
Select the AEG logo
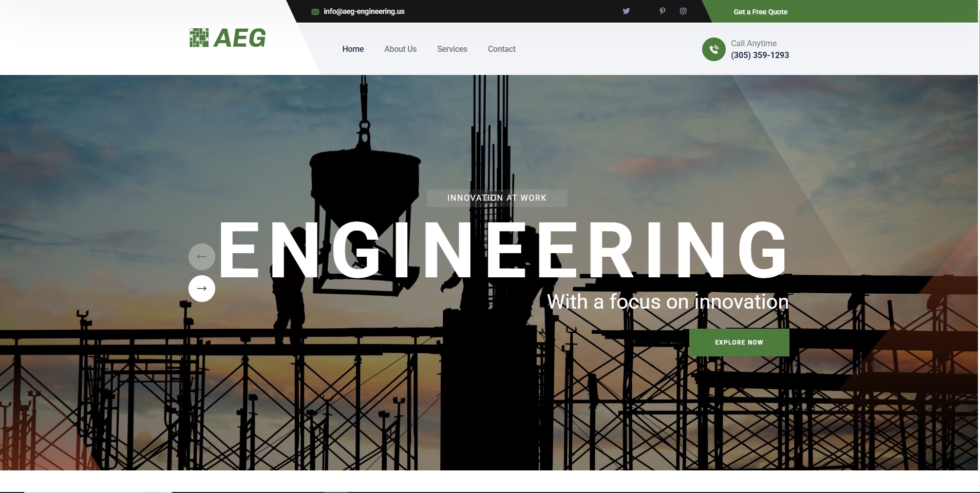click(x=228, y=37)
